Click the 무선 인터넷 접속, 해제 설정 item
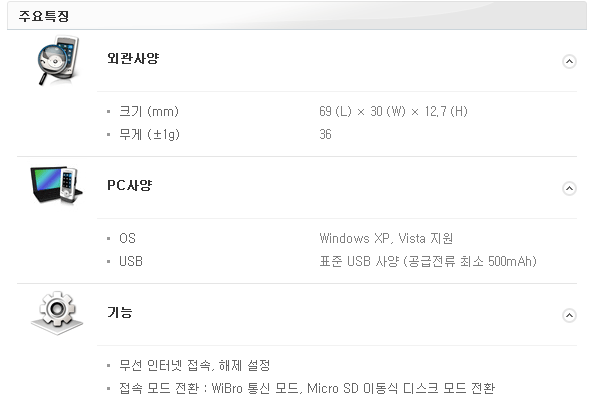The image size is (600, 409). point(194,365)
